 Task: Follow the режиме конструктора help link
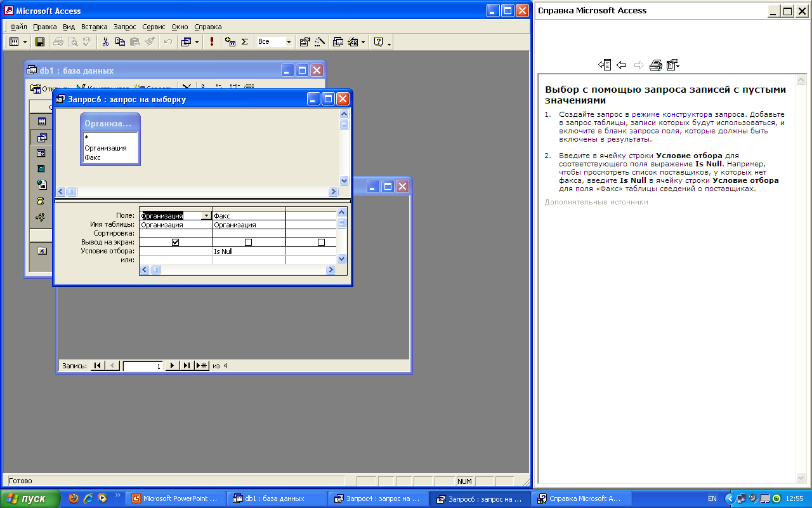tap(672, 114)
